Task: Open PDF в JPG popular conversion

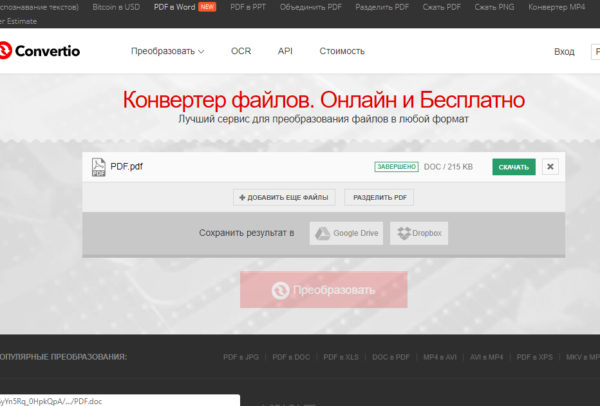Action: [x=241, y=357]
